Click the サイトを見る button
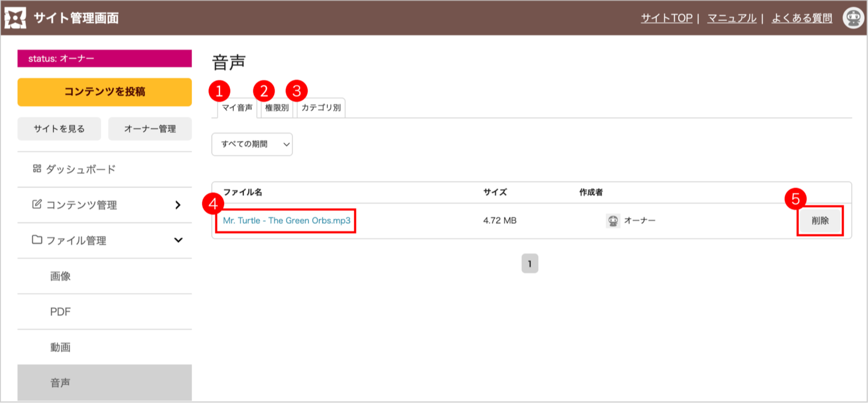 (59, 129)
